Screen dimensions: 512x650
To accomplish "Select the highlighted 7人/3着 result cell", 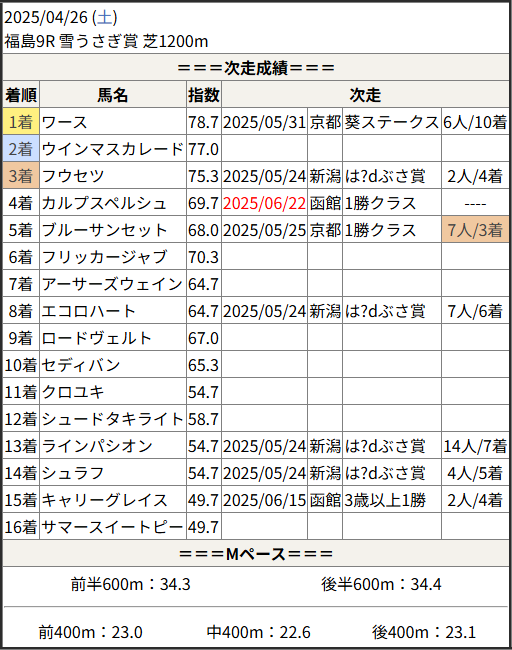I will coord(475,230).
